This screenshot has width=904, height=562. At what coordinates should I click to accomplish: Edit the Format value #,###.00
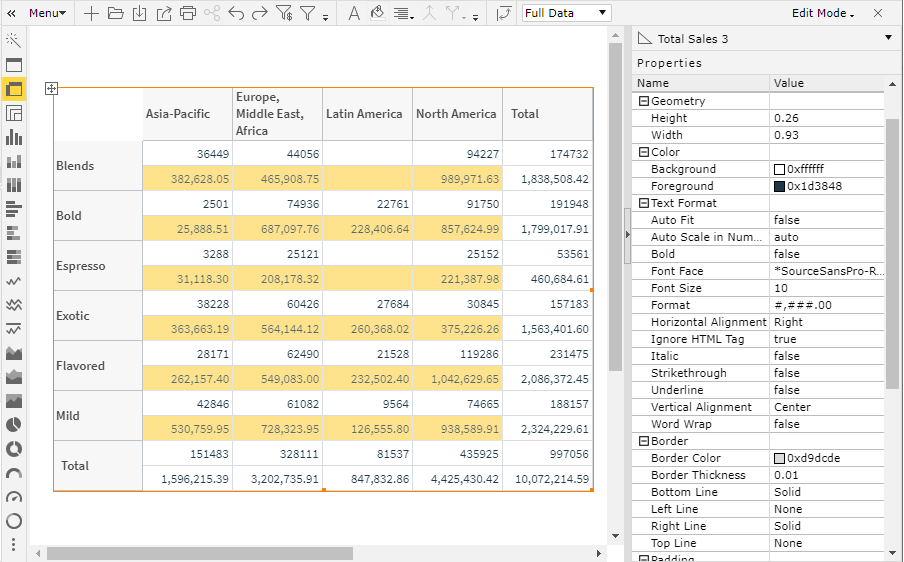point(826,305)
